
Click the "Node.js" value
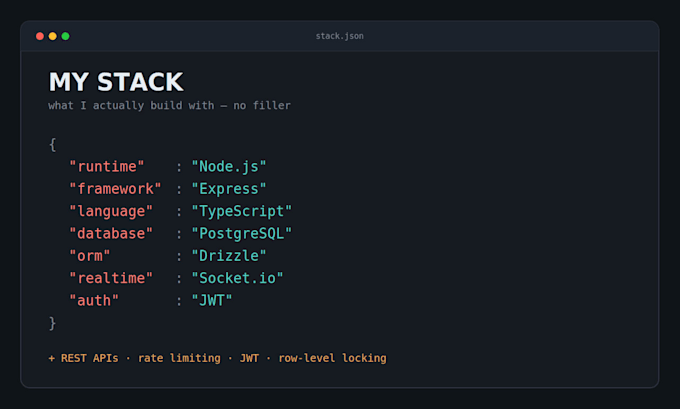tap(229, 167)
